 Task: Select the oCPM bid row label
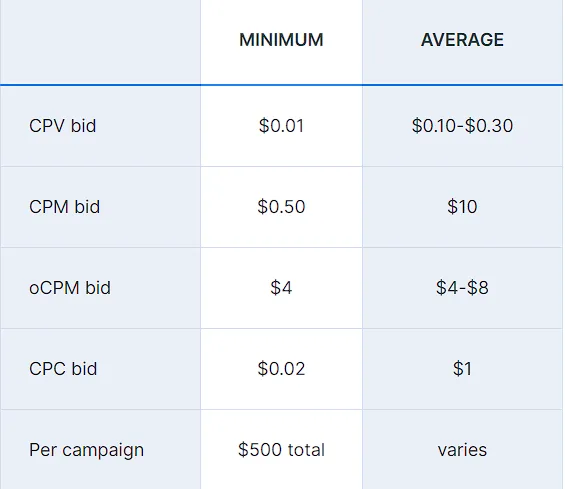pyautogui.click(x=70, y=288)
